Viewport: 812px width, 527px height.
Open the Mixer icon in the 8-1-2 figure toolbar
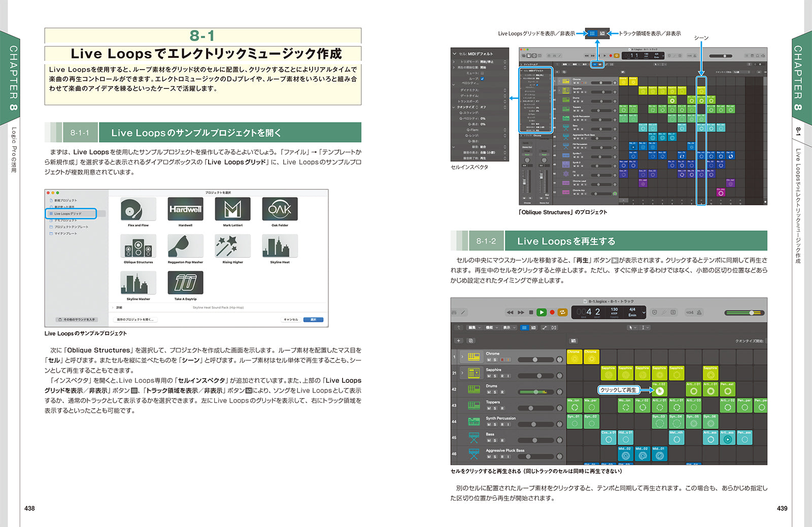(x=454, y=312)
